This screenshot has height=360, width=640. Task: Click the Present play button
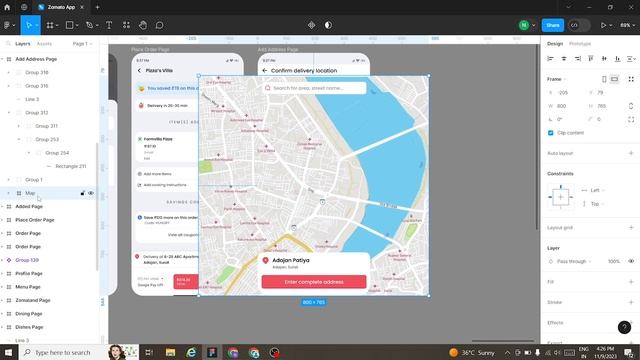tap(603, 25)
